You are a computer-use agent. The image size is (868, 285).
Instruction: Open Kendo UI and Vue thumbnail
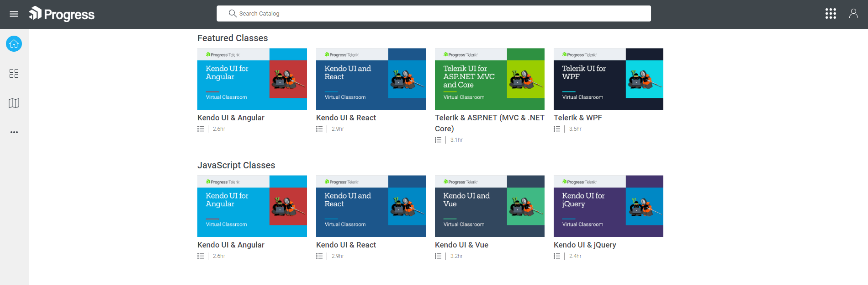pyautogui.click(x=490, y=206)
